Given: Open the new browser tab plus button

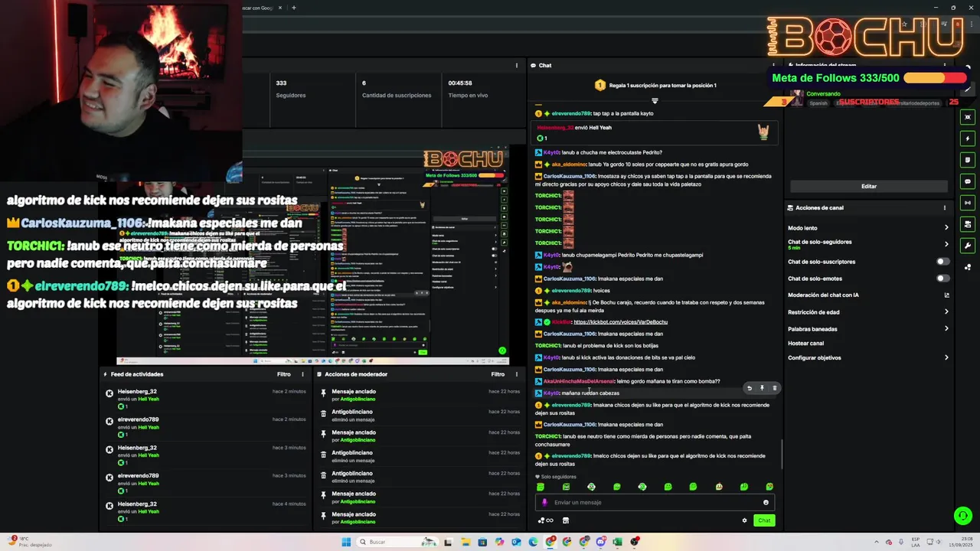Looking at the screenshot, I should click(x=293, y=8).
